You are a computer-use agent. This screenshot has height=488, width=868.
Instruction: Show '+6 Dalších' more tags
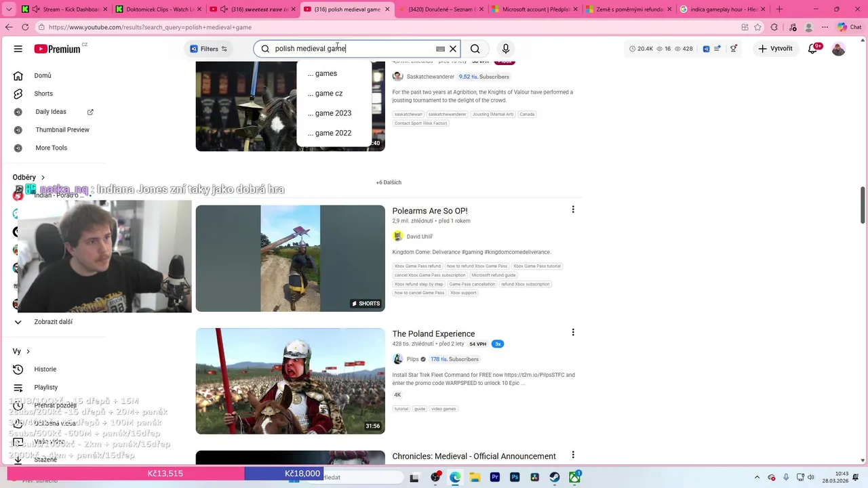pos(389,182)
